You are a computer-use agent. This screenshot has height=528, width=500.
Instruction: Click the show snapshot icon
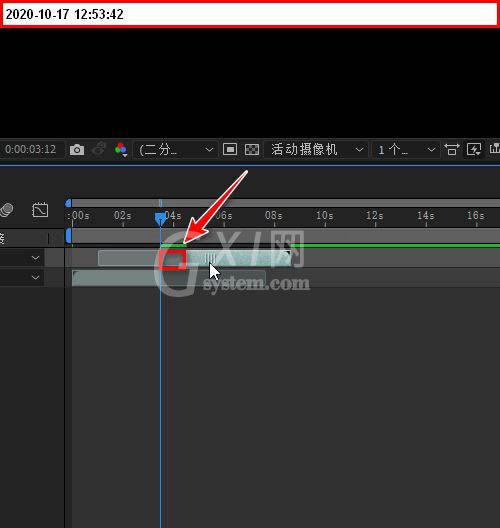99,149
